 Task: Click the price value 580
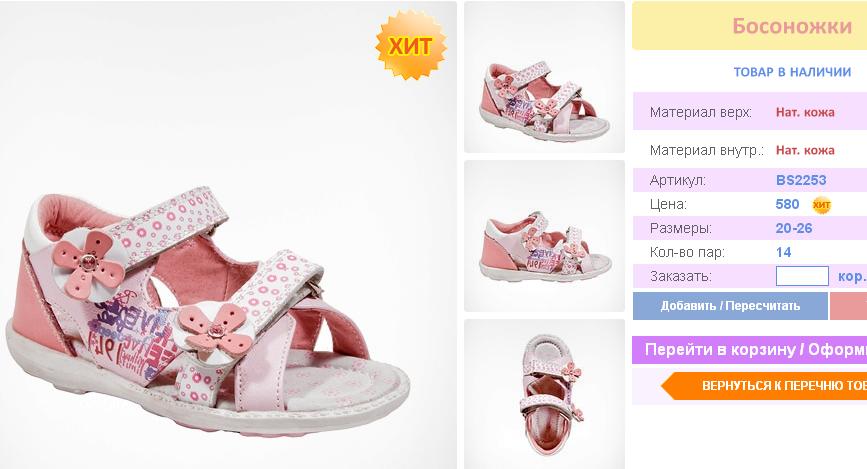[x=787, y=204]
